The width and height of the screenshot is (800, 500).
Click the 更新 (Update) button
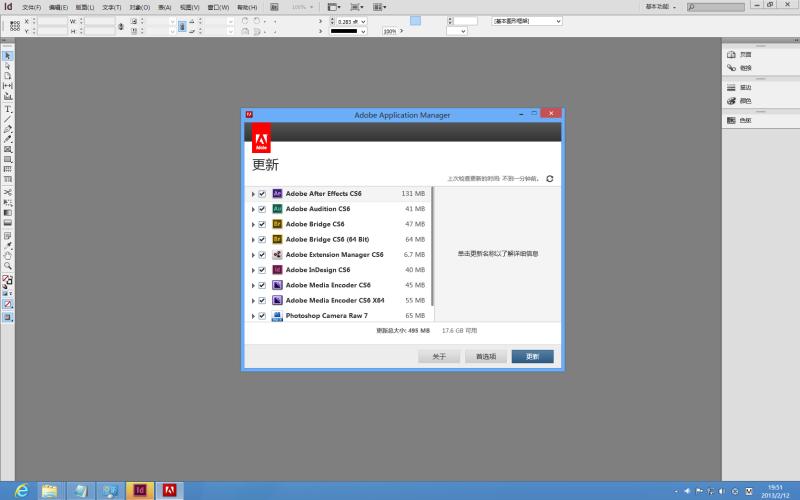[533, 357]
